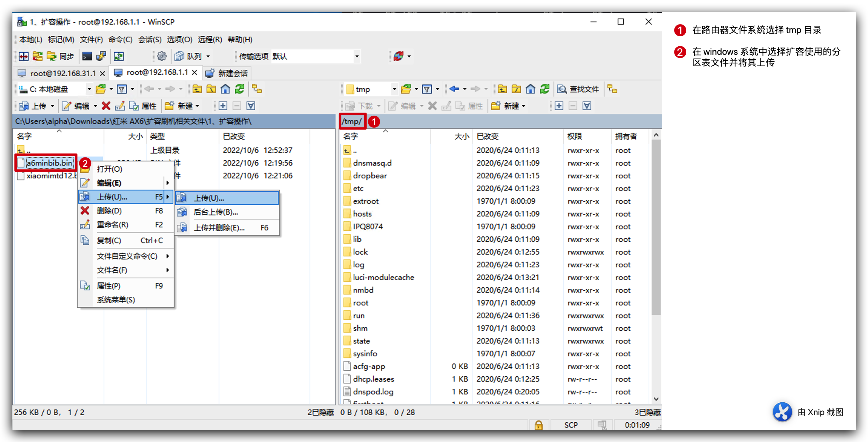This screenshot has width=868, height=442.
Task: Go to local parent directory icon
Action: (x=197, y=89)
